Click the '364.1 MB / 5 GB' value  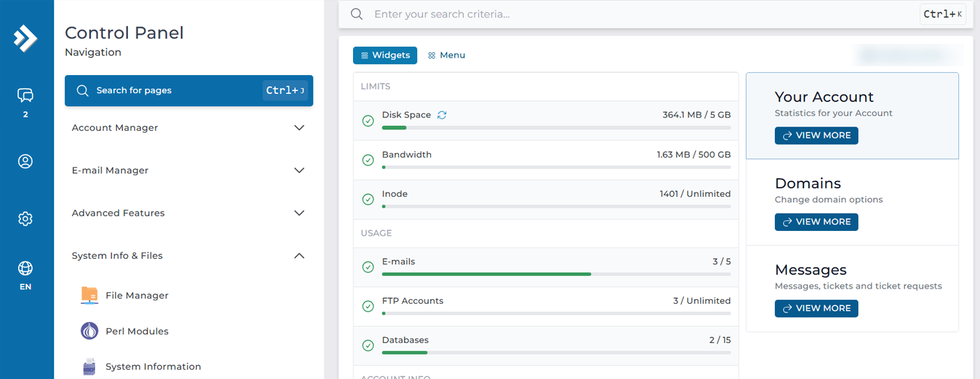click(x=696, y=115)
